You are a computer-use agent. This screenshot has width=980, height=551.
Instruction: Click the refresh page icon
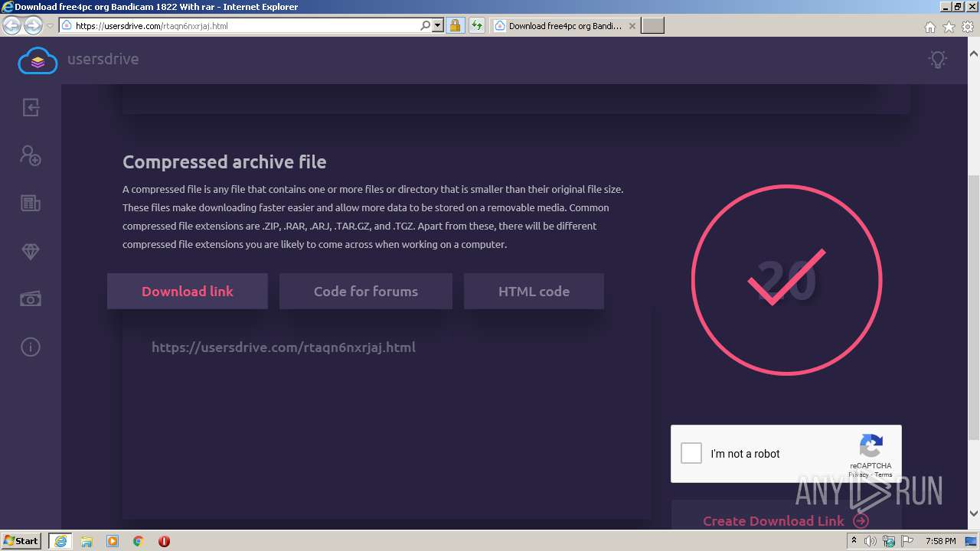coord(477,25)
